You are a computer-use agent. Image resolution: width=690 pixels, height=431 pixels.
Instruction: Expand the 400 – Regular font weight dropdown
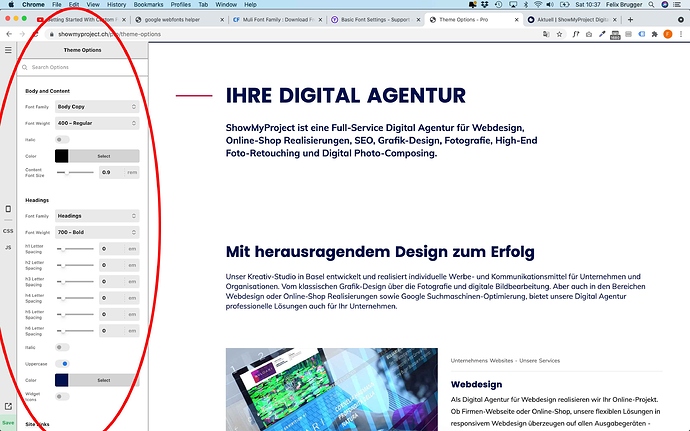tap(96, 123)
